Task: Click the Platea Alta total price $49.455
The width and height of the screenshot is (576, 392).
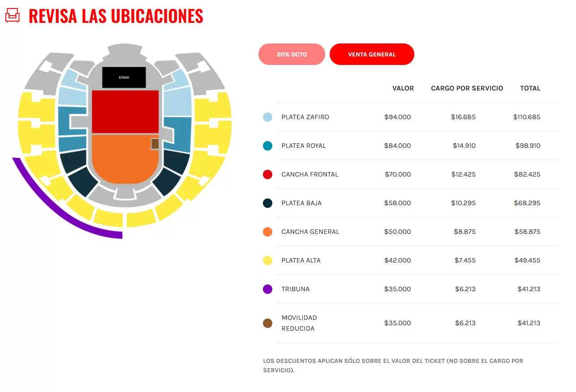Action: tap(527, 260)
